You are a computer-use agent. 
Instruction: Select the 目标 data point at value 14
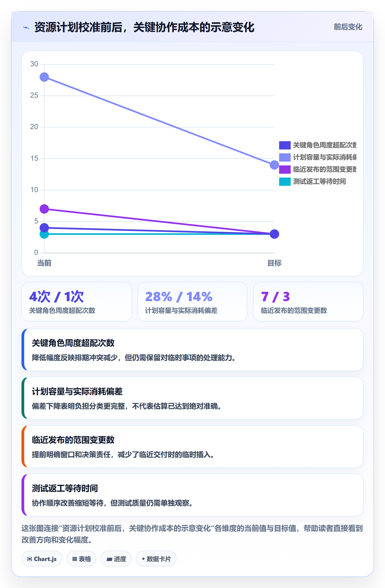point(274,165)
